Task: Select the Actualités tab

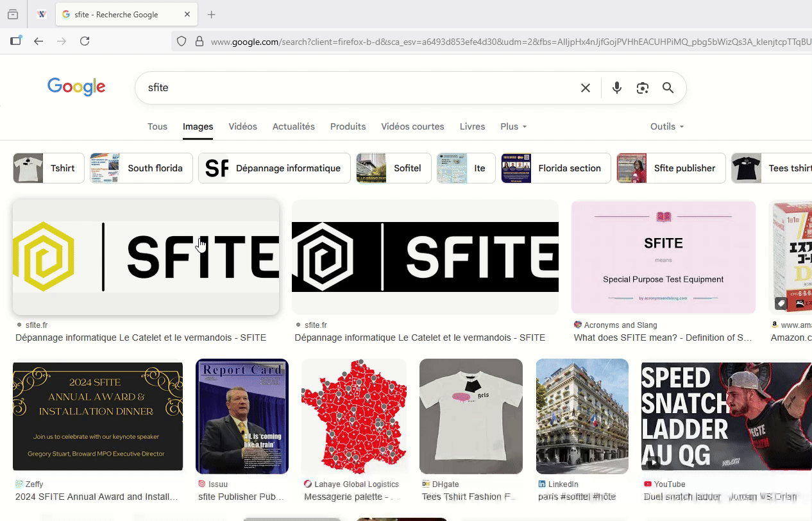Action: coord(293,126)
